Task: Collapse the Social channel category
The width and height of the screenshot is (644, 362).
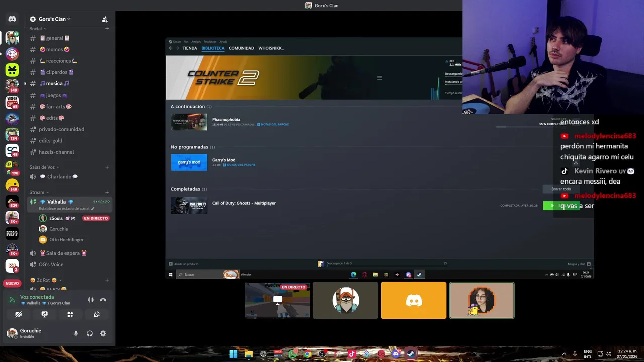Action: [x=38, y=29]
